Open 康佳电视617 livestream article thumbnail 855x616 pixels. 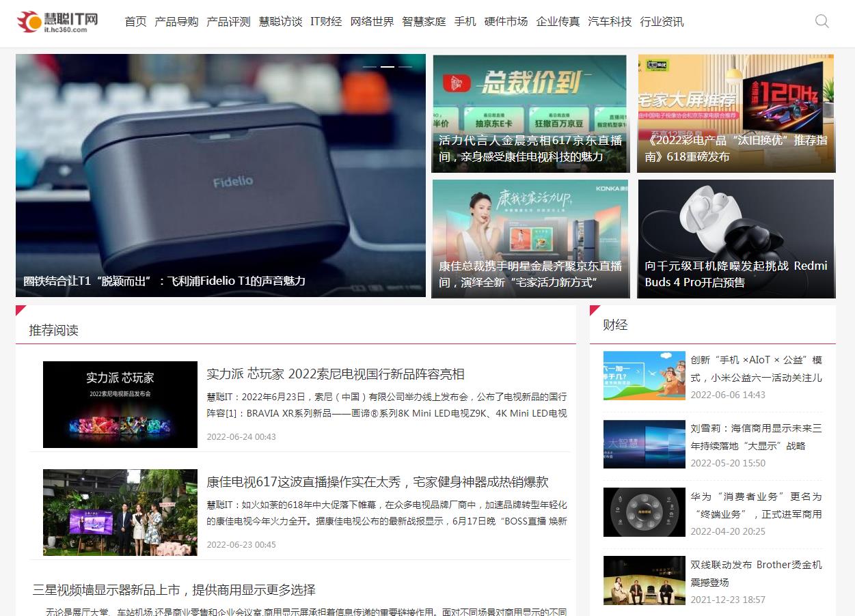point(120,512)
